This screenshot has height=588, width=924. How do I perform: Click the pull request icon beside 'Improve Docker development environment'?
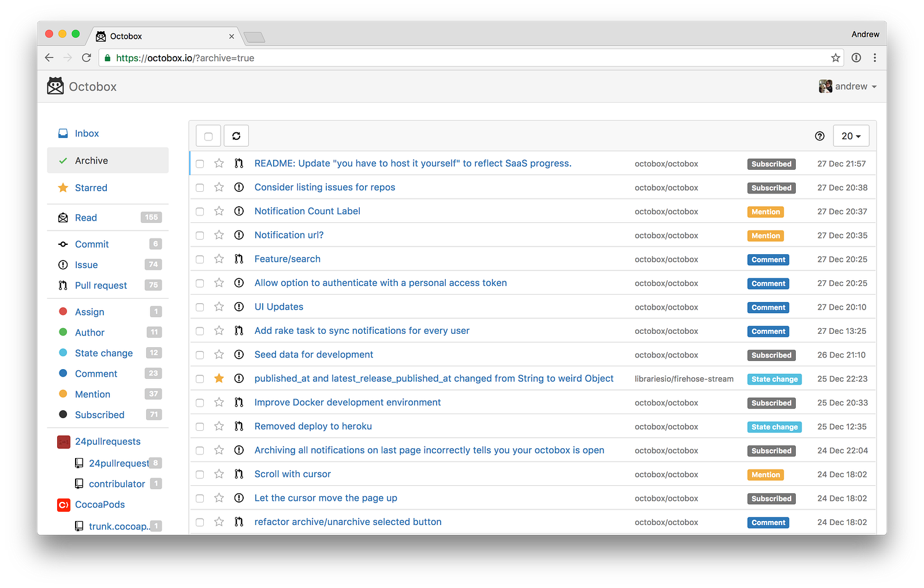click(239, 403)
